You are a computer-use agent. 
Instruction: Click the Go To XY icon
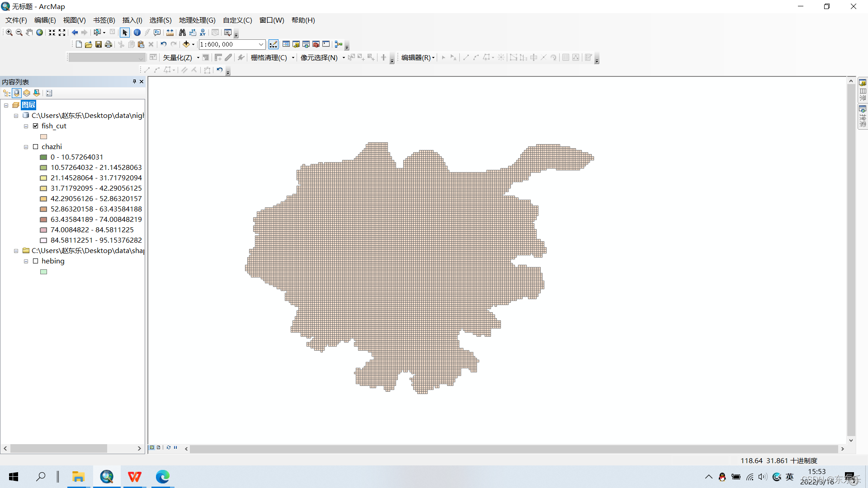click(x=203, y=33)
